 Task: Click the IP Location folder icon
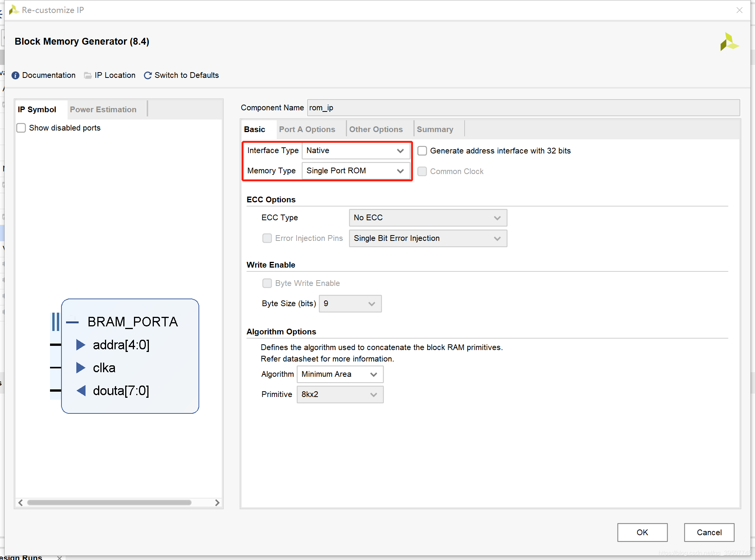[88, 76]
